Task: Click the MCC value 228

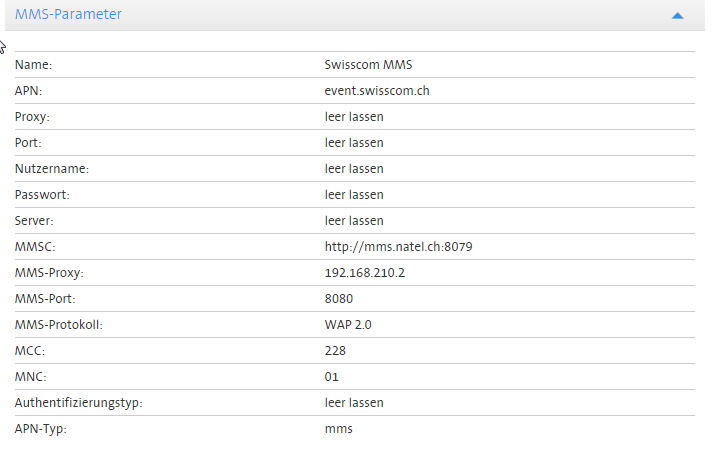Action: [335, 351]
